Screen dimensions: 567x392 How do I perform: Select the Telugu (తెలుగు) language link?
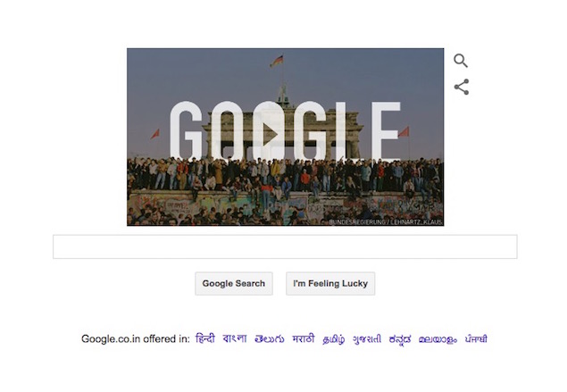click(270, 339)
